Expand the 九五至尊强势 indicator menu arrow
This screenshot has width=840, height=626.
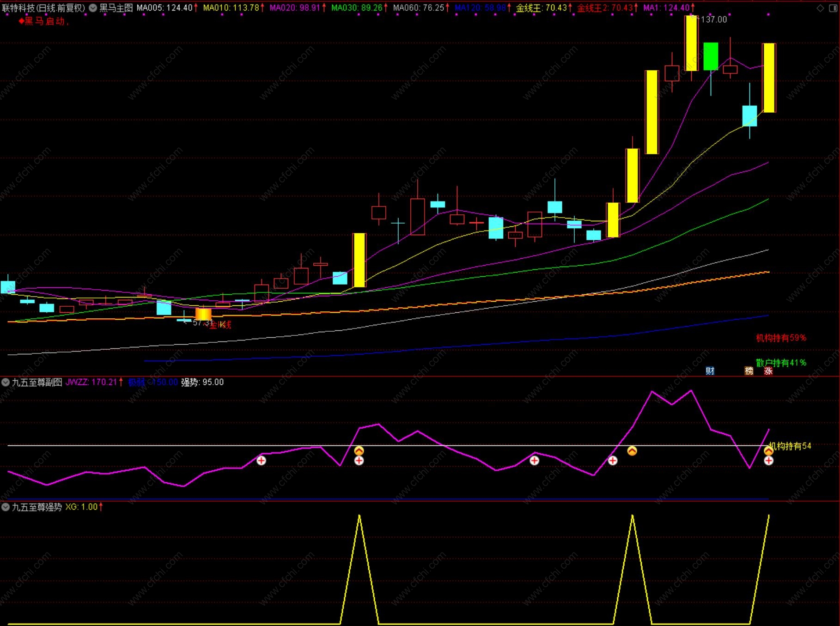click(6, 507)
